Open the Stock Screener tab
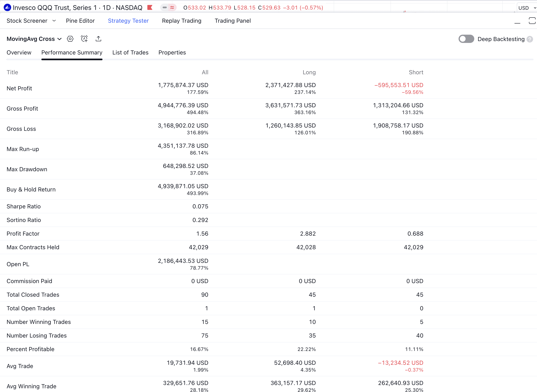Screen dimensions: 537x392 (x=27, y=21)
